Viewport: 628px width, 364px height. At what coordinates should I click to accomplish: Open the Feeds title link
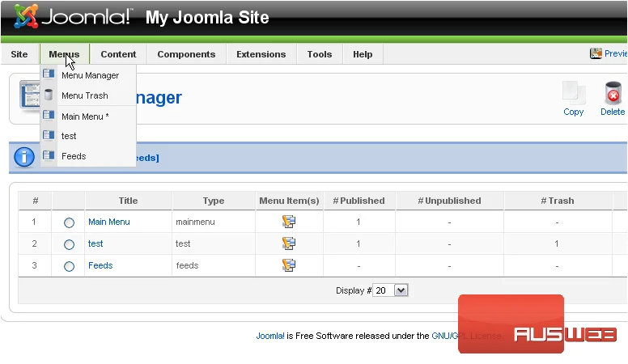(x=100, y=265)
